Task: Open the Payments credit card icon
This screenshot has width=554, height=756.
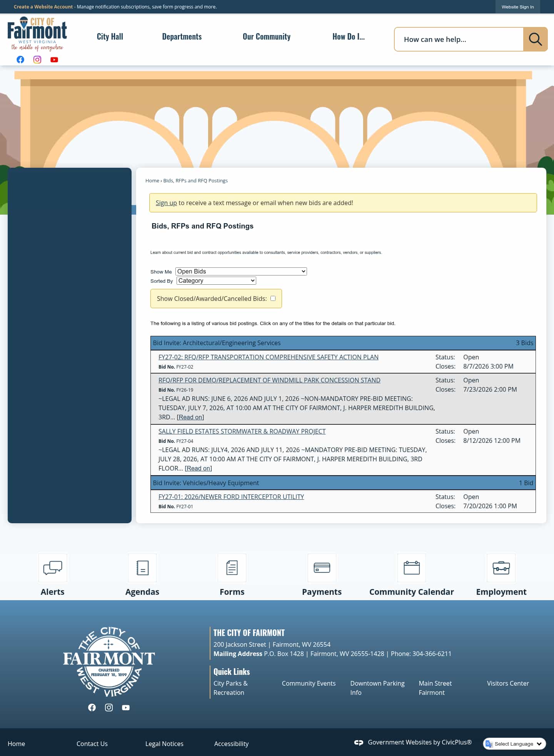Action: [x=322, y=567]
